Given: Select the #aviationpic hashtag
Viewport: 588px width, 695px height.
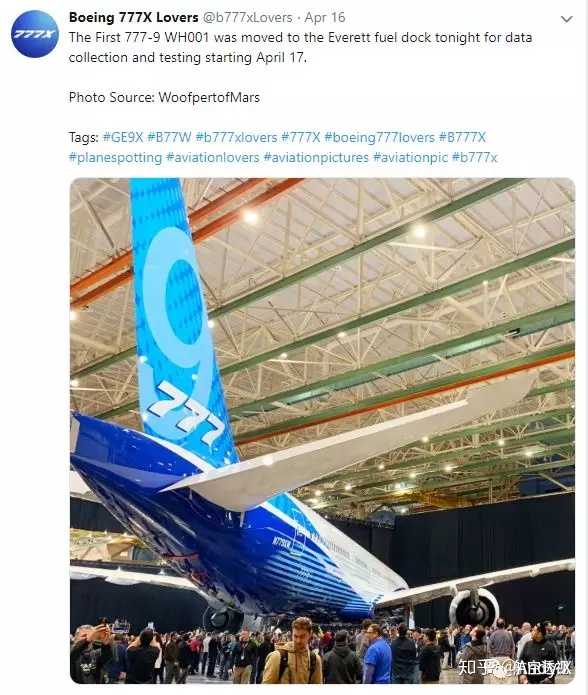Looking at the screenshot, I should [x=410, y=157].
